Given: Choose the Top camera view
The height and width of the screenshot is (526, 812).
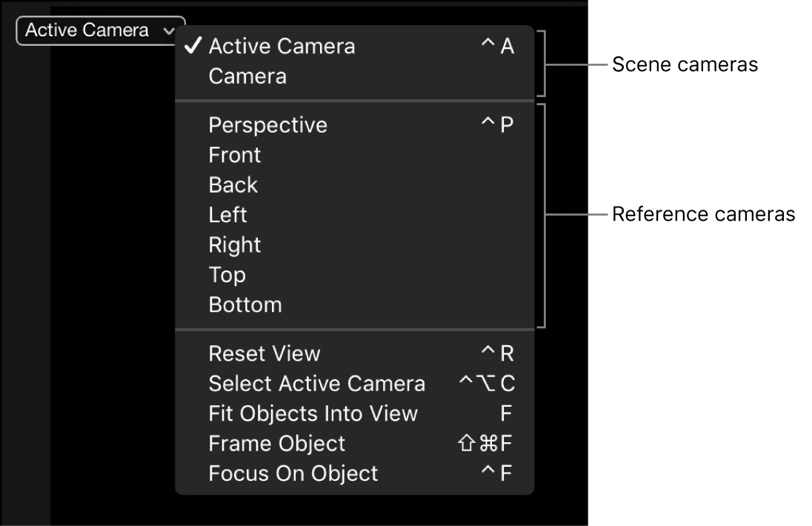Looking at the screenshot, I should 227,275.
